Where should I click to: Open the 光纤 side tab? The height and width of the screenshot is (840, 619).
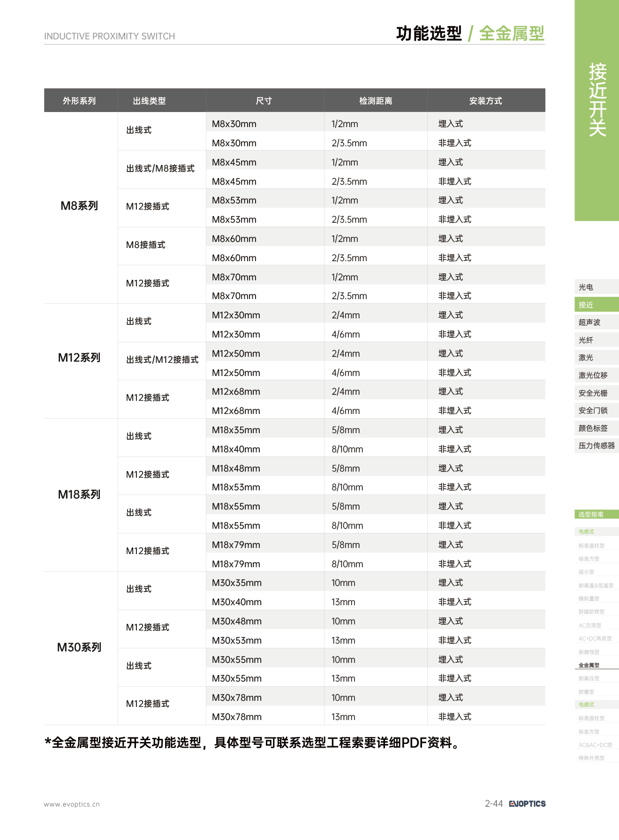(x=596, y=340)
